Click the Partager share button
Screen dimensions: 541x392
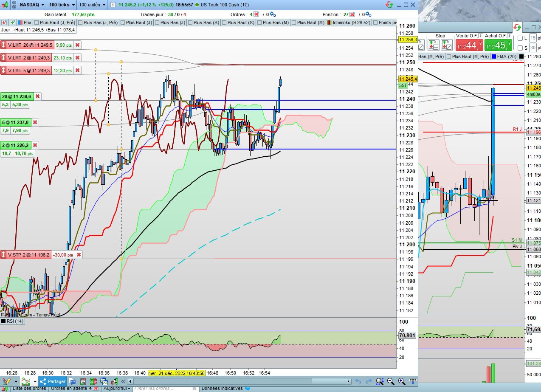click(x=53, y=381)
